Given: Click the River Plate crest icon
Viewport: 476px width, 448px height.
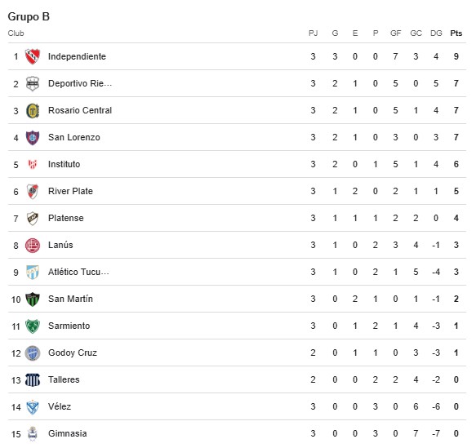Looking at the screenshot, I should pyautogui.click(x=33, y=192).
